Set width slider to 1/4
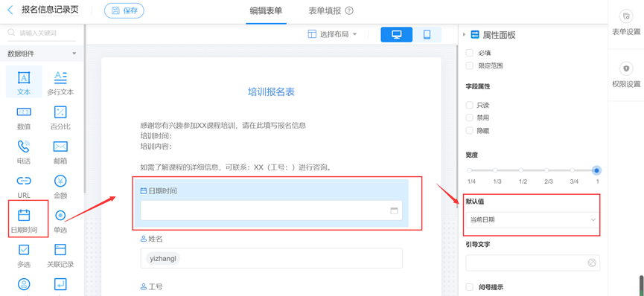Image resolution: width=644 pixels, height=296 pixels. pos(470,170)
